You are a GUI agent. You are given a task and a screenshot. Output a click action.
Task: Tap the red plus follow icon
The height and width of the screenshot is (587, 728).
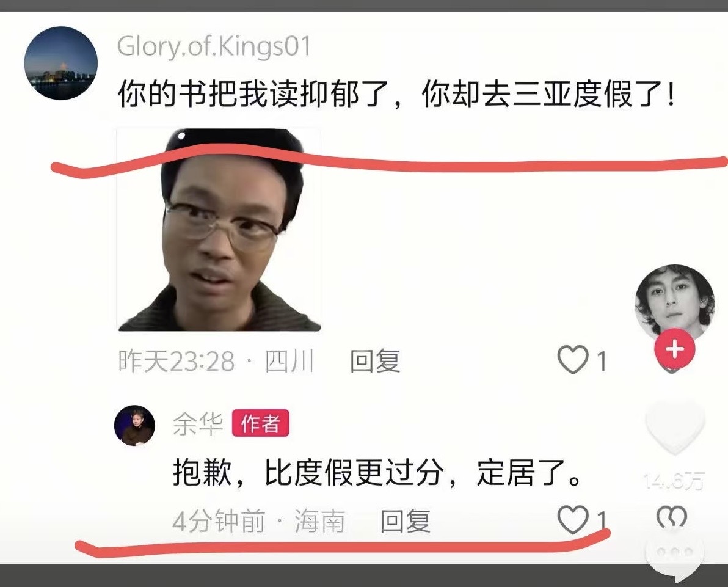tap(675, 349)
